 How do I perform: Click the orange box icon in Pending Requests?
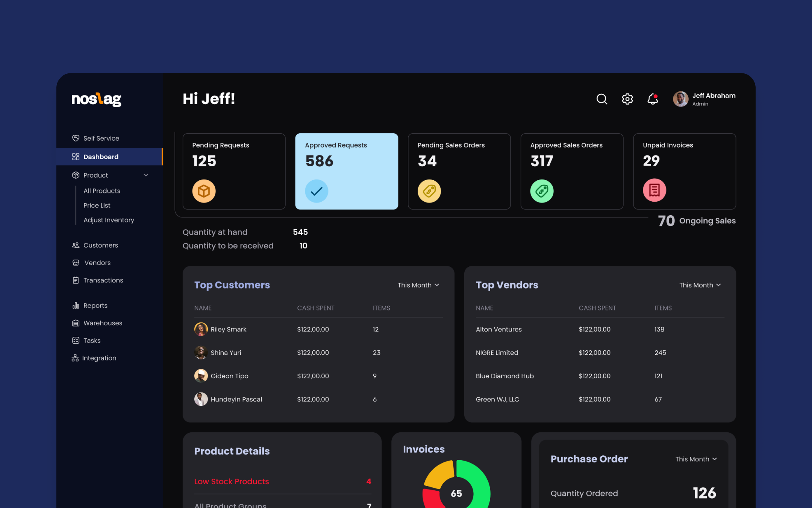point(204,191)
